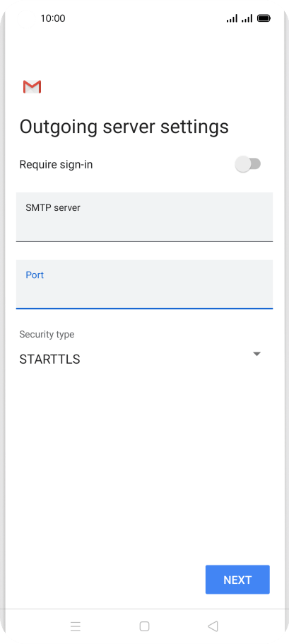The height and width of the screenshot is (644, 289).
Task: Focus the SMTP server input field
Action: click(144, 217)
